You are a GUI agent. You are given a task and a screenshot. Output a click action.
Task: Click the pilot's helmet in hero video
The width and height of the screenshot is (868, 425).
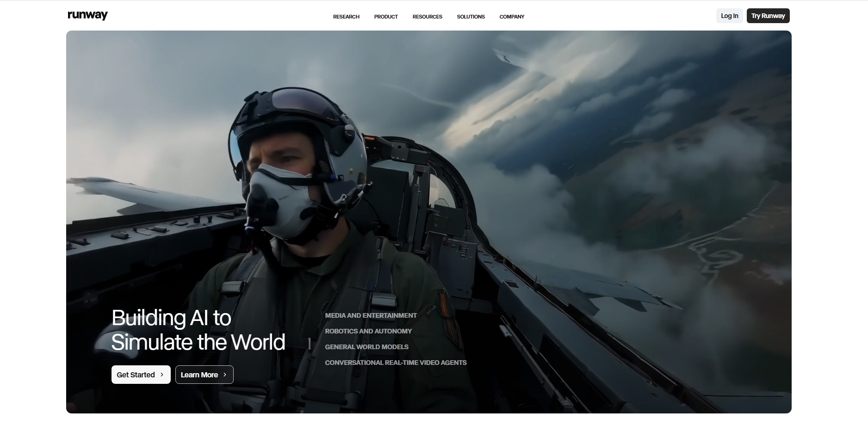[x=296, y=116]
